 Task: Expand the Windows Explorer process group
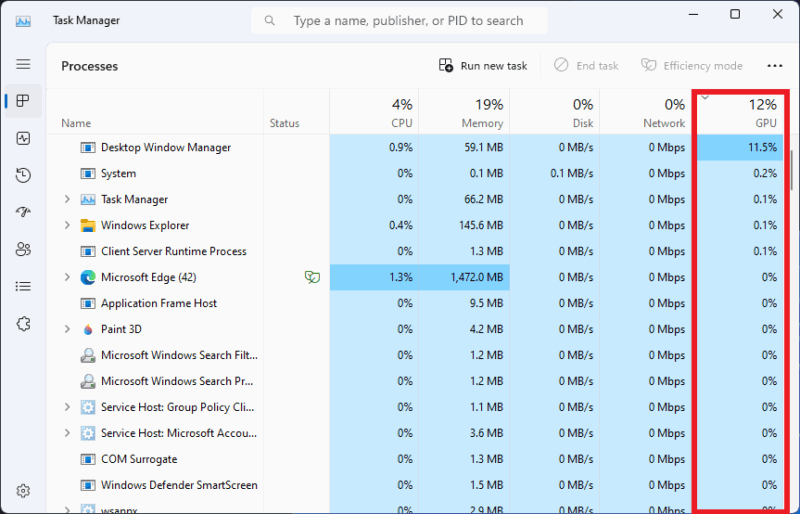click(x=67, y=225)
